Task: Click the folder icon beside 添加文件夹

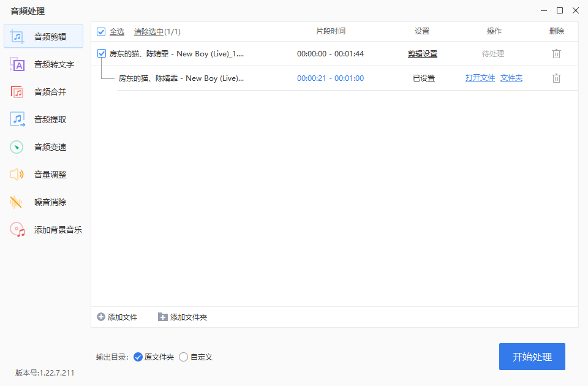Action: click(x=163, y=317)
